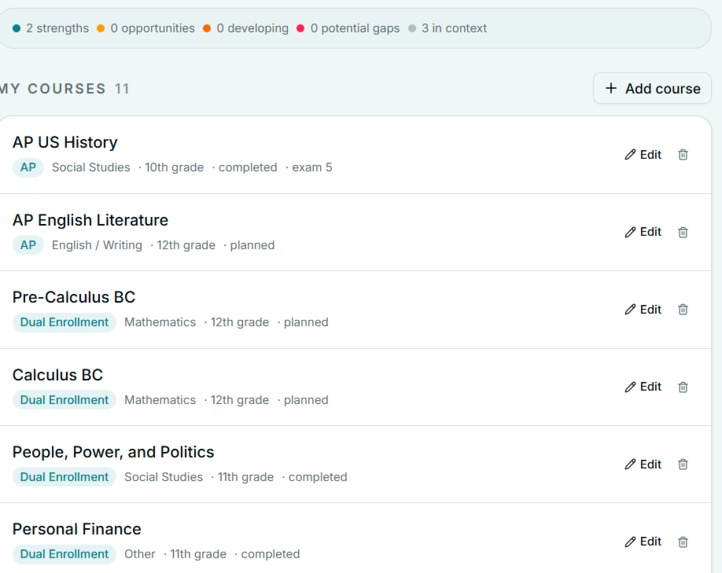
Task: Click the '3 in context' summary label
Action: click(x=454, y=28)
